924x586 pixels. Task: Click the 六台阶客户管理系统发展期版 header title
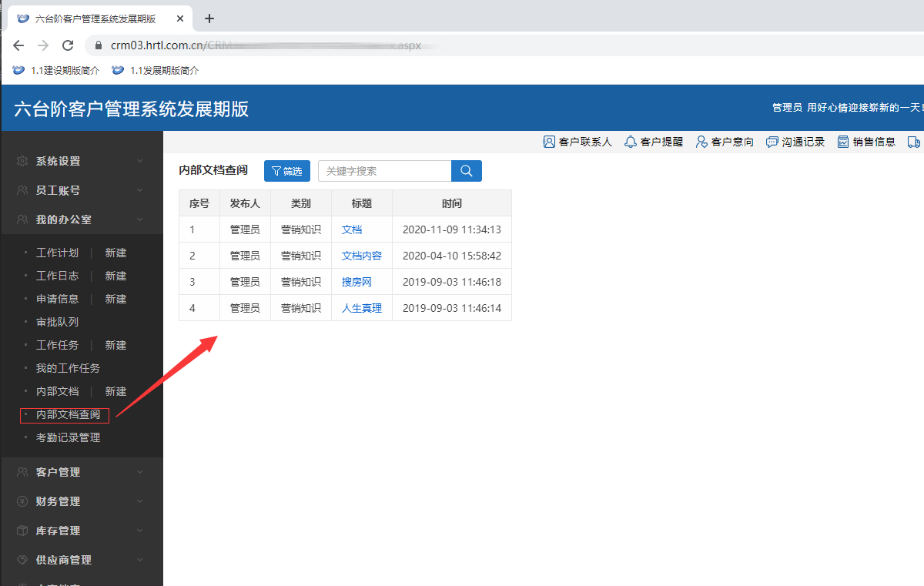tap(132, 109)
